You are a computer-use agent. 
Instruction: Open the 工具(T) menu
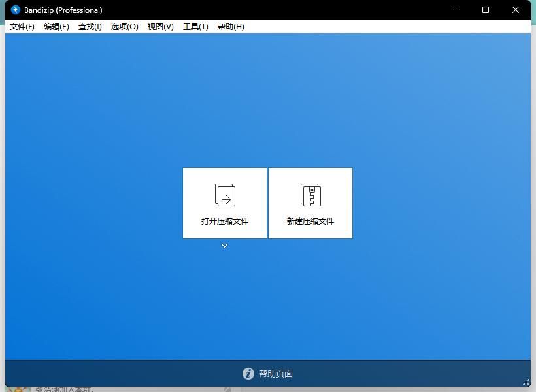(x=195, y=27)
